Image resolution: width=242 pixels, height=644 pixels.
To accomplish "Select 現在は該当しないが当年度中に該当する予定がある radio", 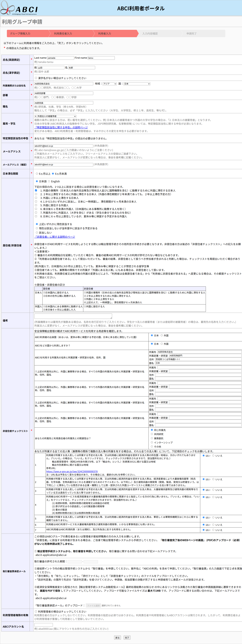I will click(x=37, y=229).
